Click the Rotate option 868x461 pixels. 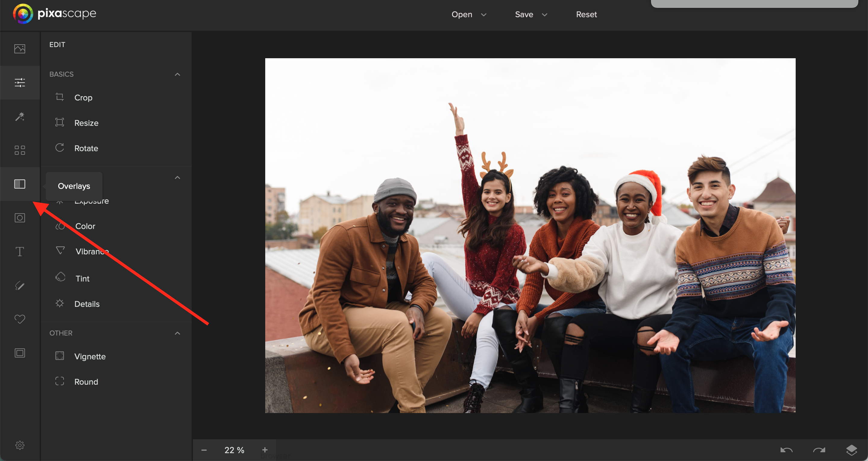click(86, 148)
